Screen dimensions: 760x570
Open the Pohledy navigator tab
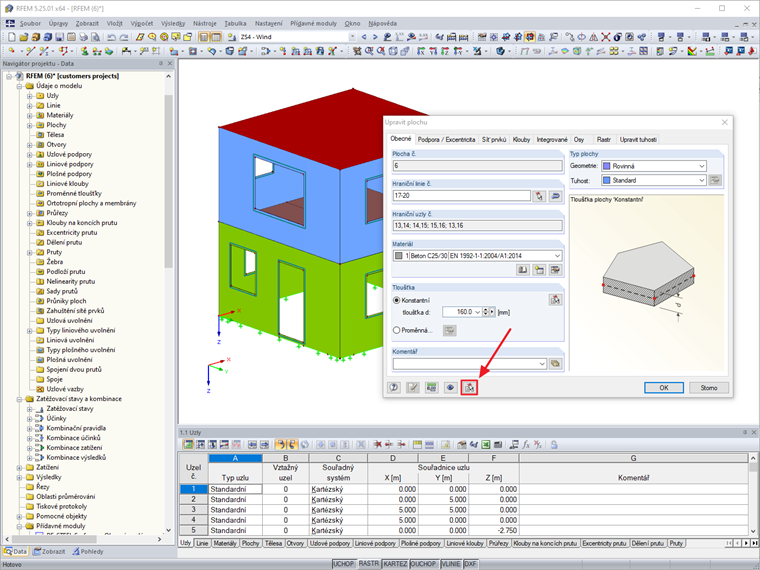[x=88, y=552]
